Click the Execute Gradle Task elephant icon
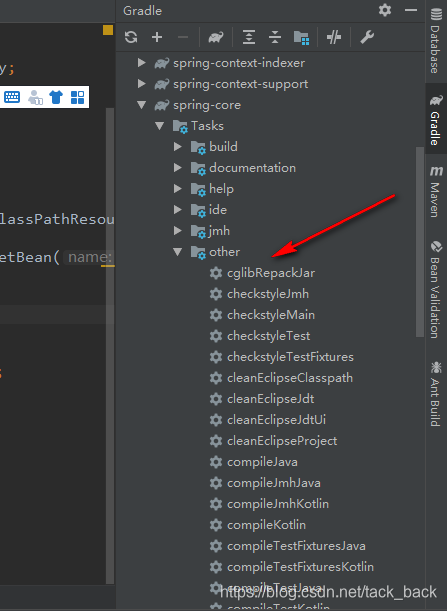This screenshot has height=611, width=447. (x=216, y=37)
